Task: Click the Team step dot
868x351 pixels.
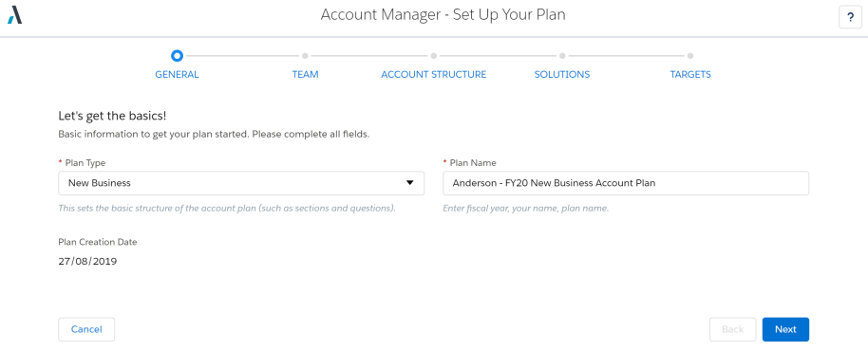Action: (305, 56)
